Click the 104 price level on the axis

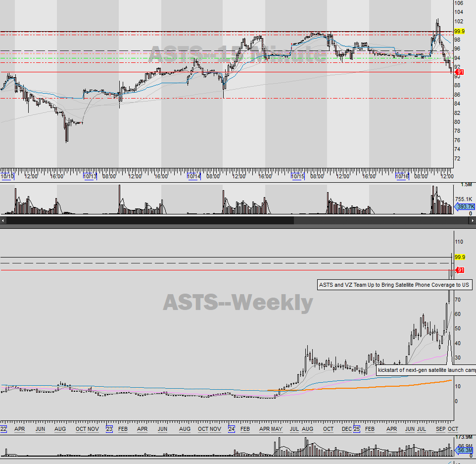(x=458, y=12)
